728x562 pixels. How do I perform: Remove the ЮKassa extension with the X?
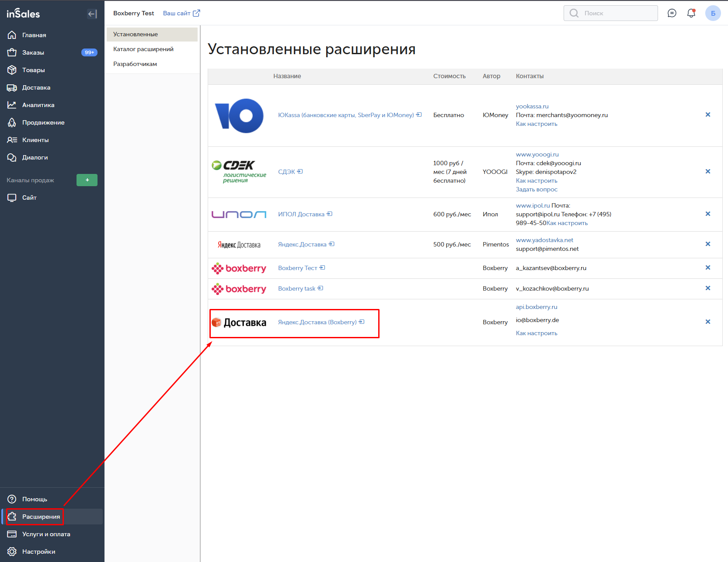tap(708, 114)
